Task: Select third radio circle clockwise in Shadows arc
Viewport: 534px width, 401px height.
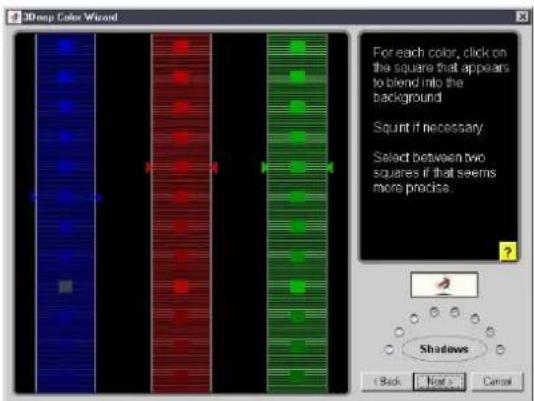Action: point(414,319)
